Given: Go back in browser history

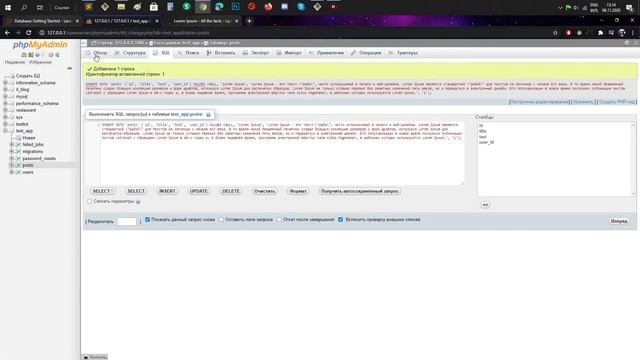Looking at the screenshot, I should [7, 33].
